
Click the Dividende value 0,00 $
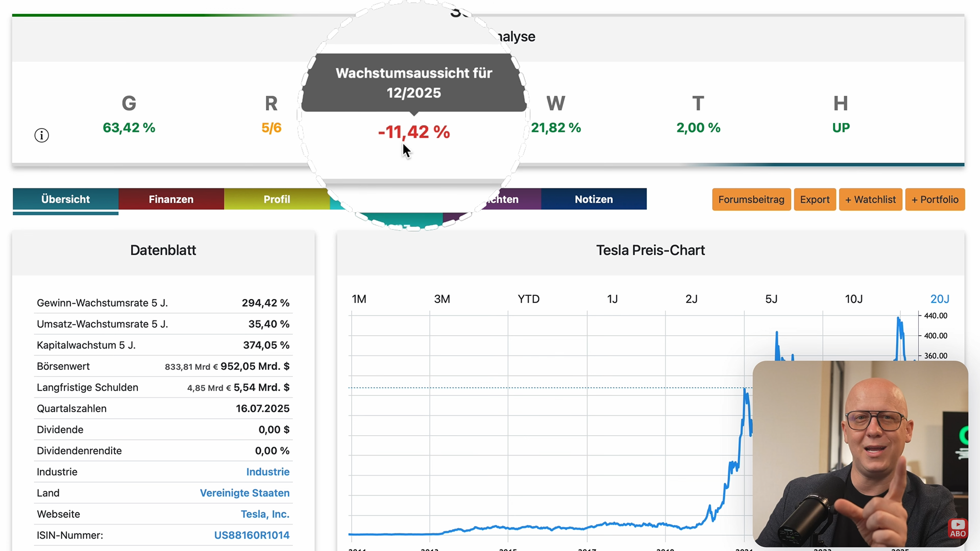(274, 430)
